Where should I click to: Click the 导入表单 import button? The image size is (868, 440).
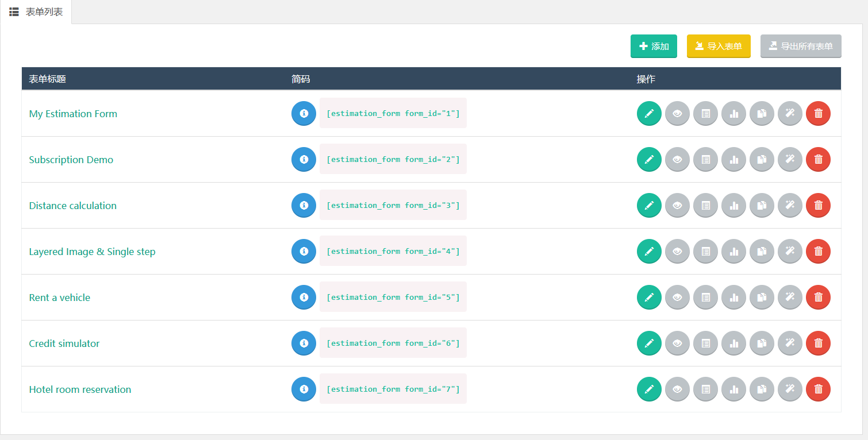pyautogui.click(x=719, y=47)
